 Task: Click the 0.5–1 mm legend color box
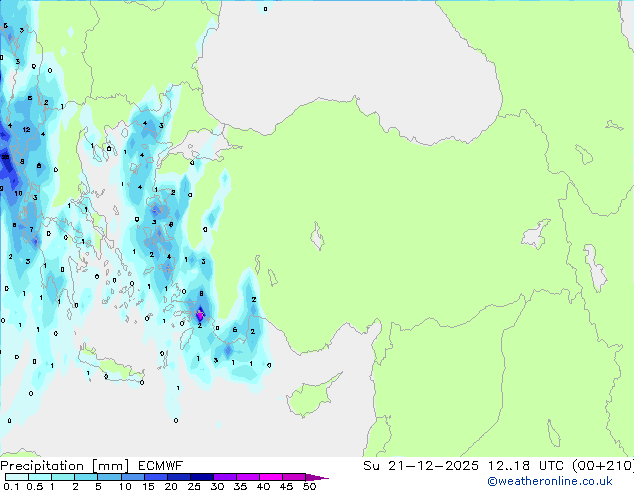pyautogui.click(x=40, y=477)
